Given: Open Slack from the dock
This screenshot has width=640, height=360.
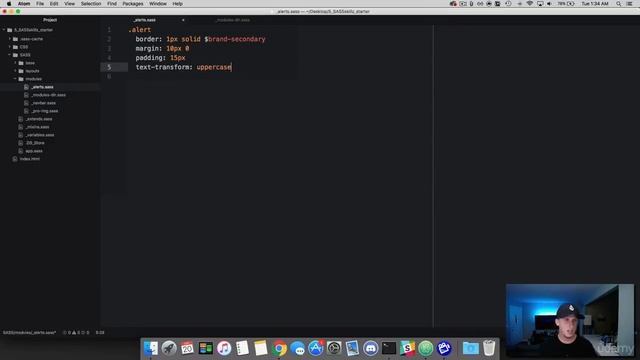Looking at the screenshot, I should 407,348.
